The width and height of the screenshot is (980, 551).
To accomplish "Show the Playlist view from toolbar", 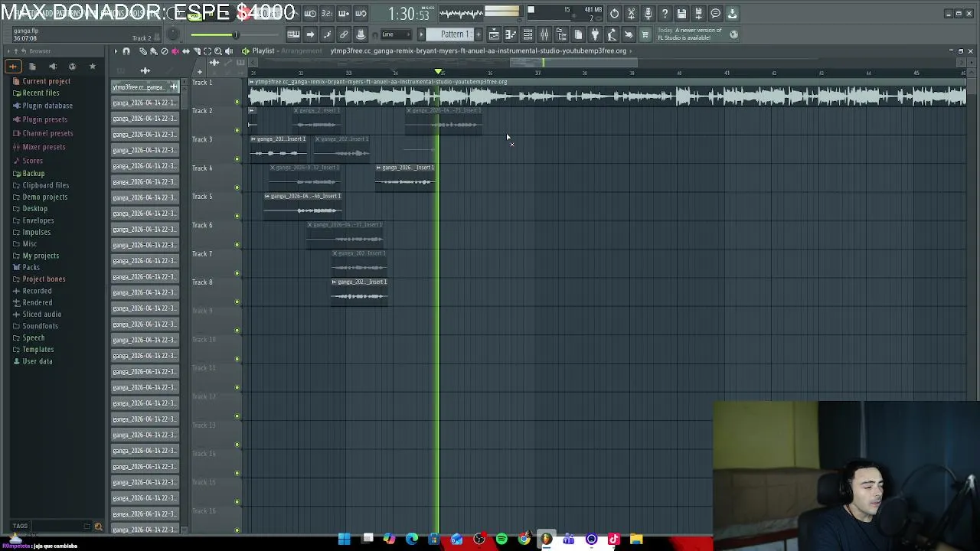I will pos(494,34).
